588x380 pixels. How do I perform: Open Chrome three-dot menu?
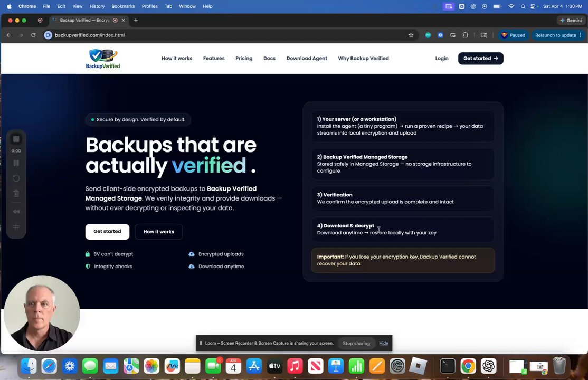tap(581, 35)
